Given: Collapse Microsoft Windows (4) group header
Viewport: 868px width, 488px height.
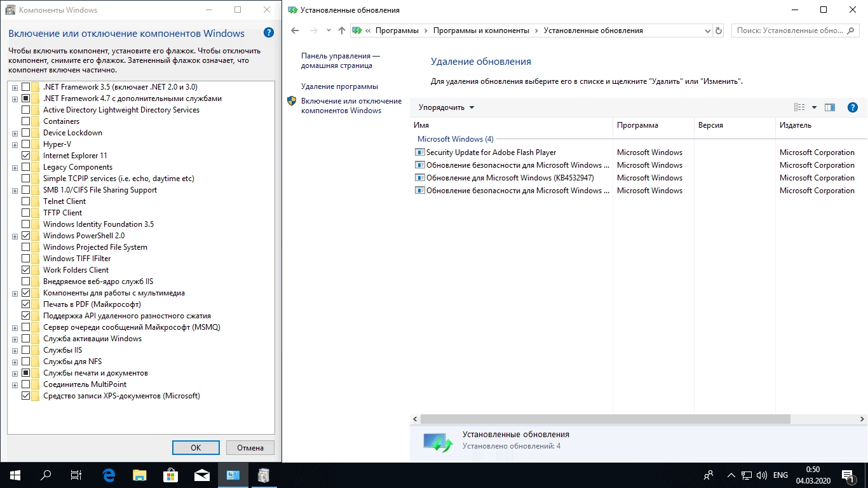Looking at the screenshot, I should point(455,139).
